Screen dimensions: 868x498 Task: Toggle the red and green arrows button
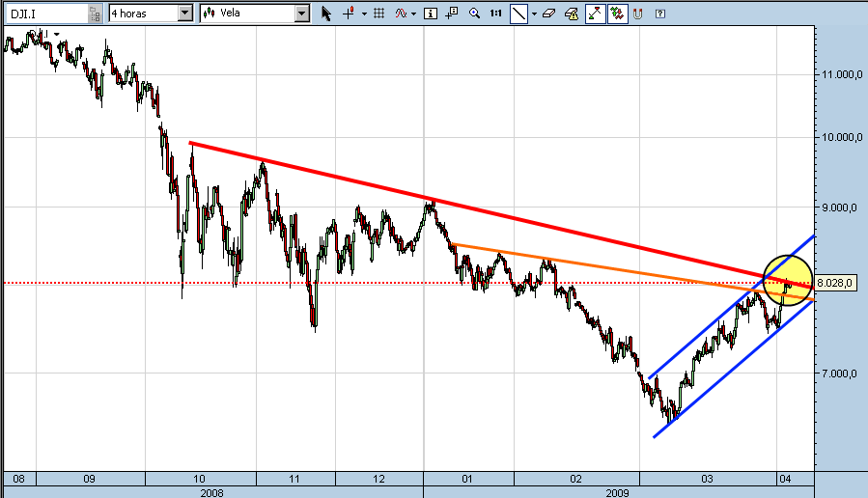[x=616, y=14]
